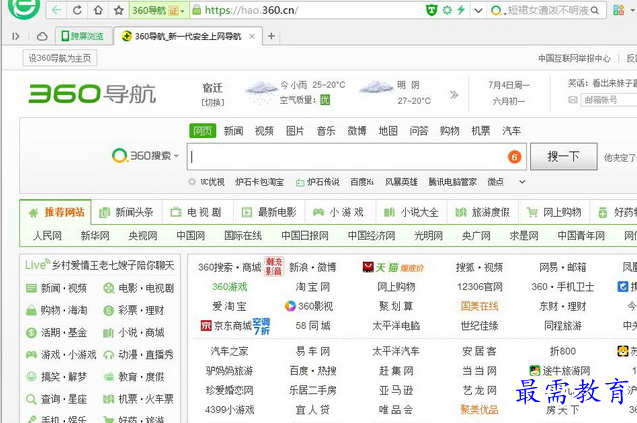
Task: Select the 网上购物 category tab
Action: [x=554, y=212]
